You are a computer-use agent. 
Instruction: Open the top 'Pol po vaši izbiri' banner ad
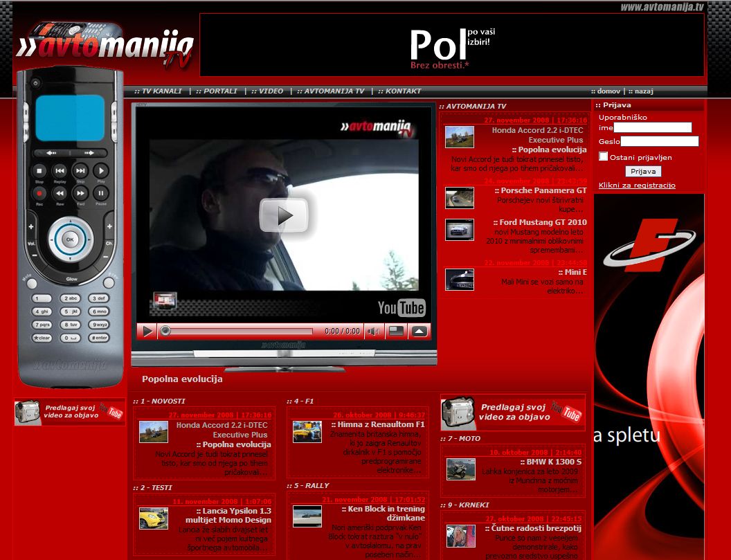tap(452, 45)
